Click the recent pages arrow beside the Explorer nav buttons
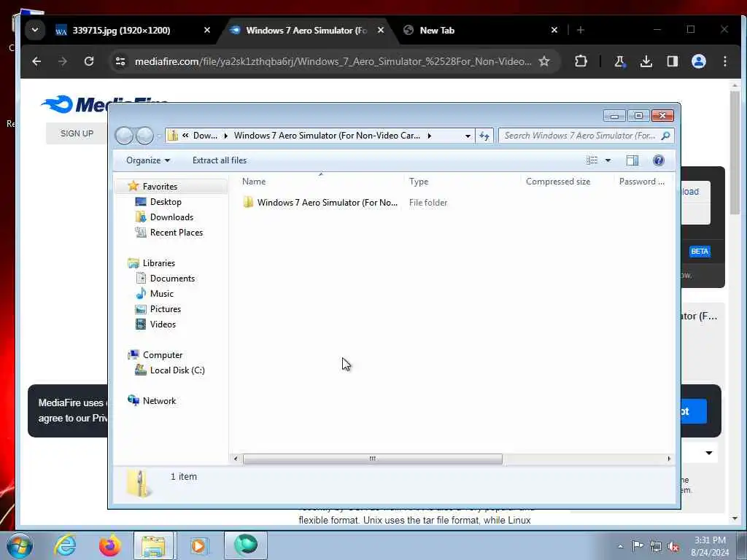Screen dimensions: 747x560 coord(159,136)
